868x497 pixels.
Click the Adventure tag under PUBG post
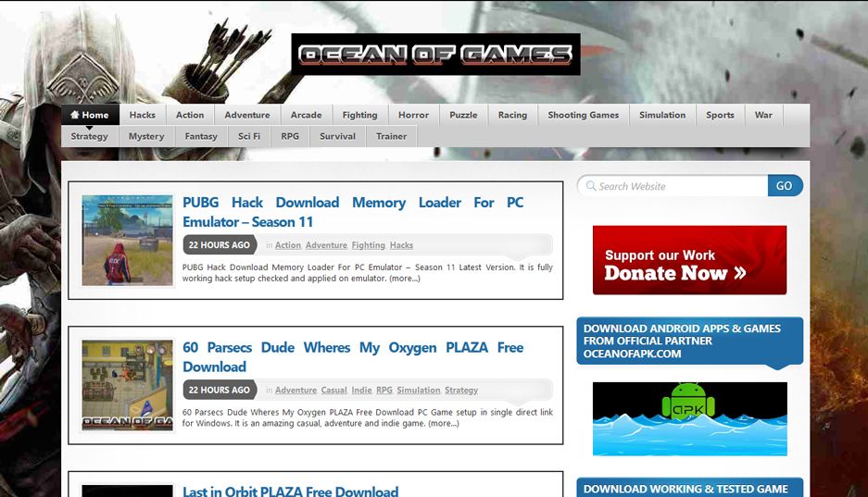(327, 245)
